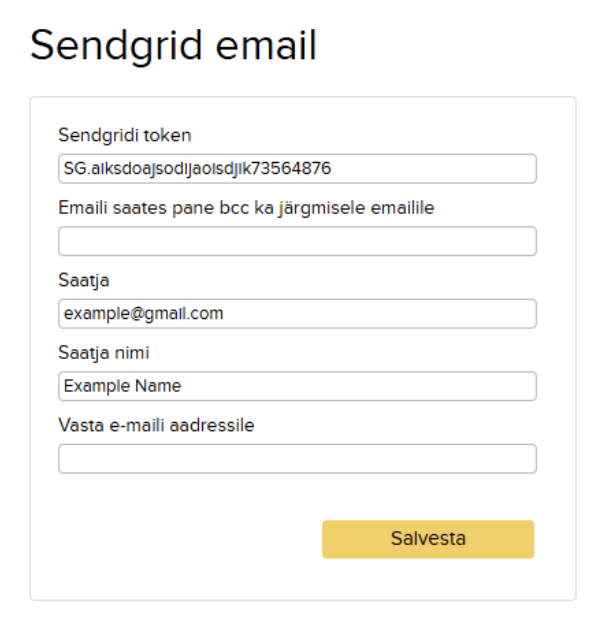This screenshot has height=630, width=606.
Task: Click the SG.aiksdoajsodijaoisdjik73564876 token text
Action: pos(197,169)
